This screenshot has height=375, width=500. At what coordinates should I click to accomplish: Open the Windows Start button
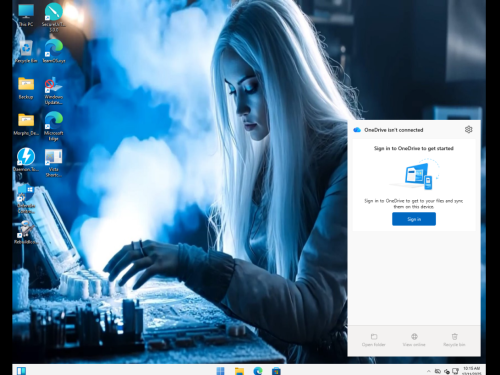click(x=220, y=371)
